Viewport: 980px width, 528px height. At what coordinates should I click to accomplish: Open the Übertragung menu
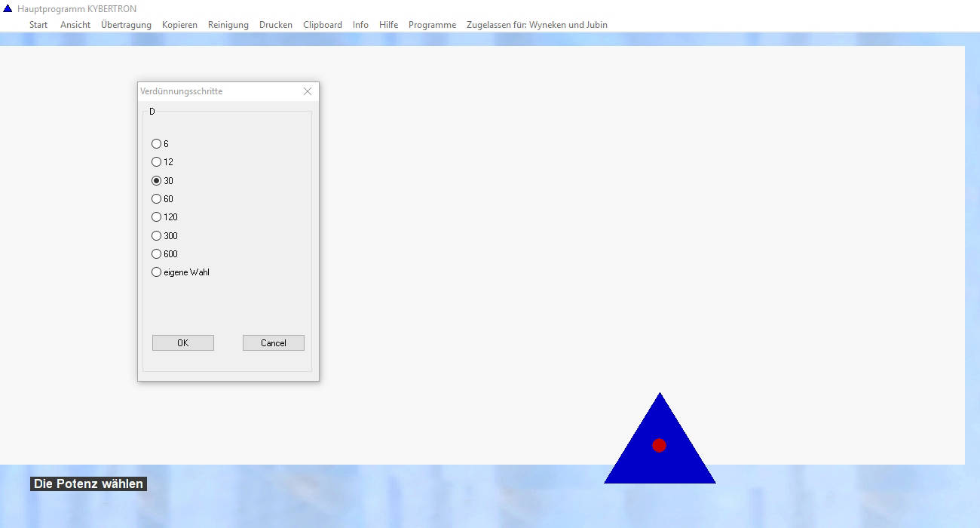[126, 25]
